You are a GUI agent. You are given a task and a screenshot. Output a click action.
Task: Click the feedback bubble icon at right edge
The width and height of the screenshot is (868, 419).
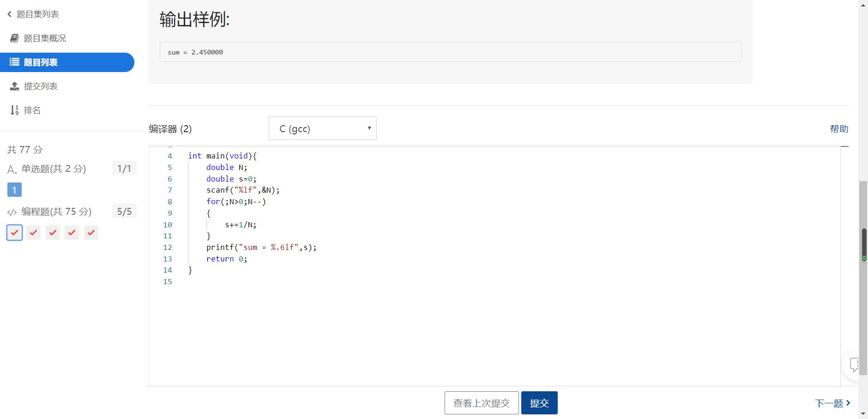point(854,365)
